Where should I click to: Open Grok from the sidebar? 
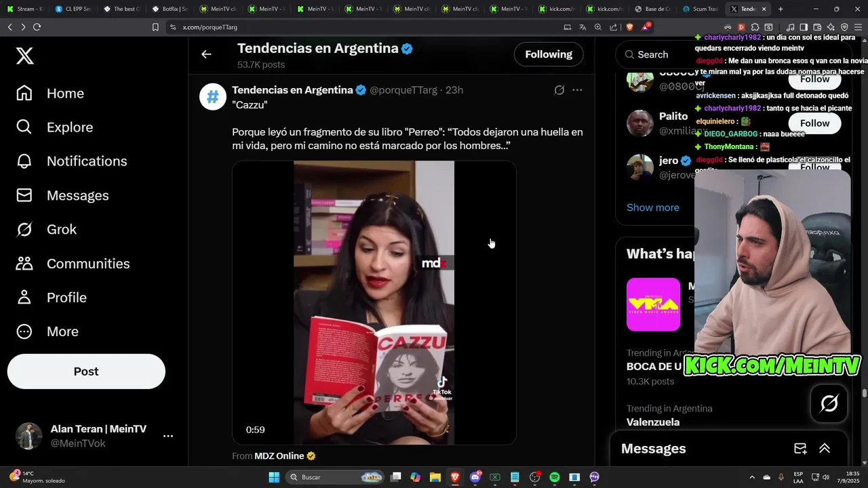click(x=46, y=229)
